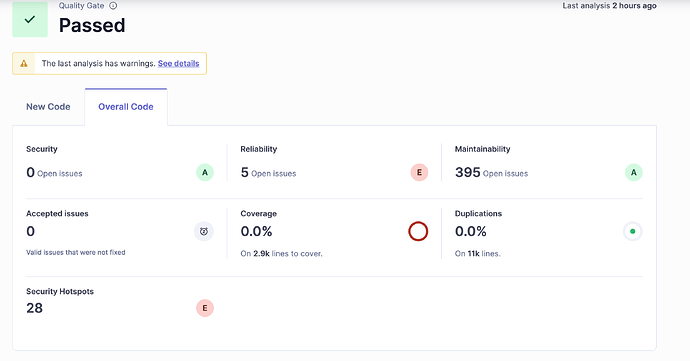690x361 pixels.
Task: Open the See details warnings link
Action: pos(179,63)
